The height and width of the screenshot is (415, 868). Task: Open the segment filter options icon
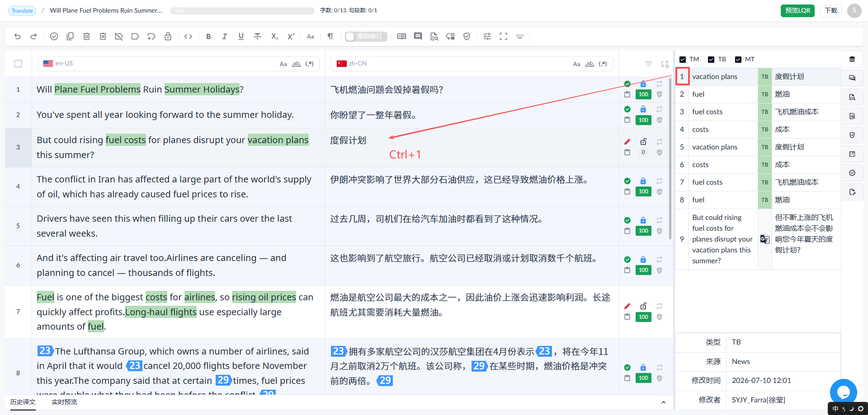point(648,64)
